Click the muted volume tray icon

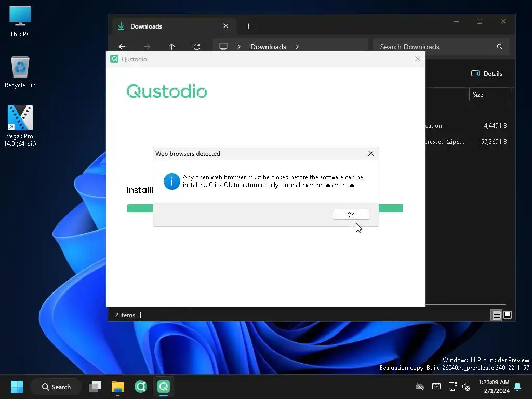click(466, 387)
